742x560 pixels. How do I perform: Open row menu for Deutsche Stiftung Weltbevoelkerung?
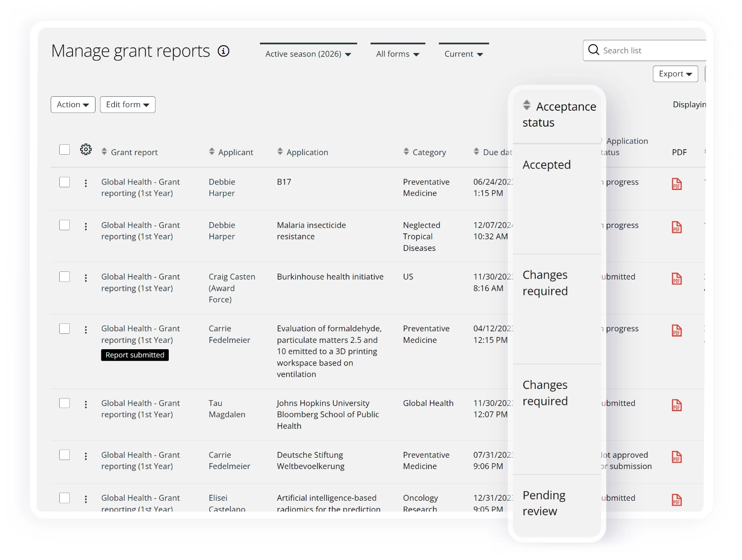pos(86,456)
